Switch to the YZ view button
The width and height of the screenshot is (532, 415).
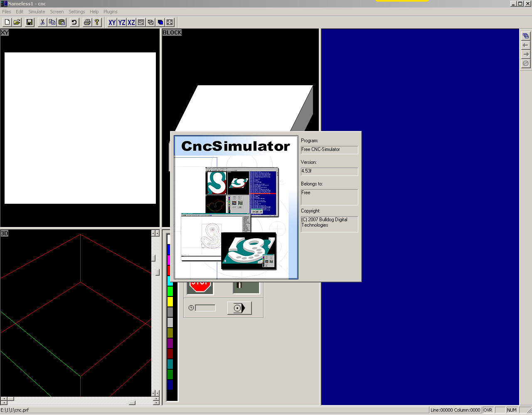122,22
